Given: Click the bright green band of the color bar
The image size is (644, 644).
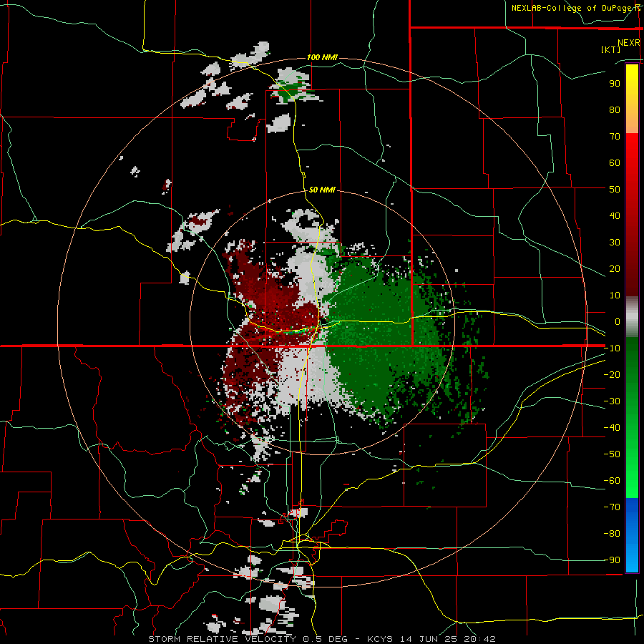Looking at the screenshot, I should point(632,460).
